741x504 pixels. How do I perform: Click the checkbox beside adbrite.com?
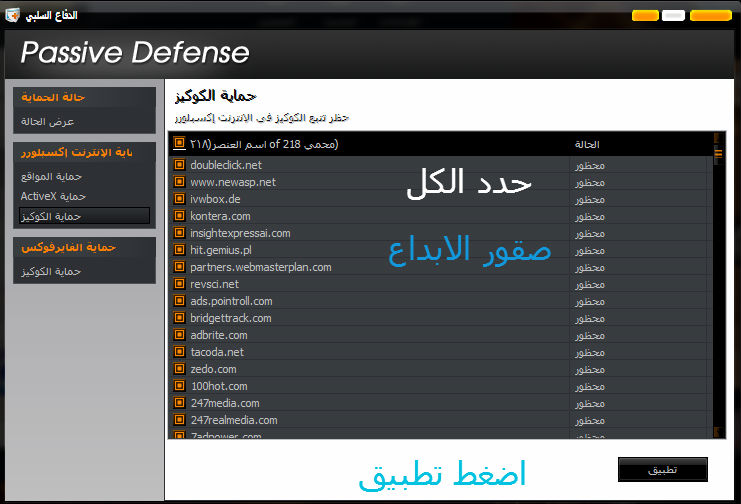[x=180, y=335]
